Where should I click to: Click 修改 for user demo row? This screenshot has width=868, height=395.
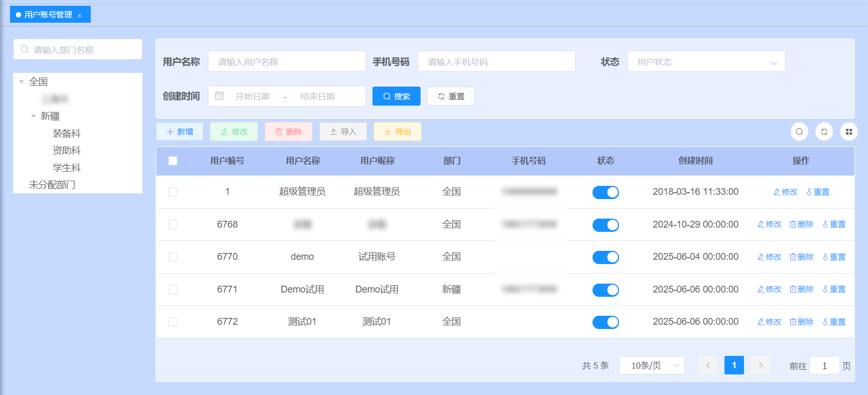[769, 257]
